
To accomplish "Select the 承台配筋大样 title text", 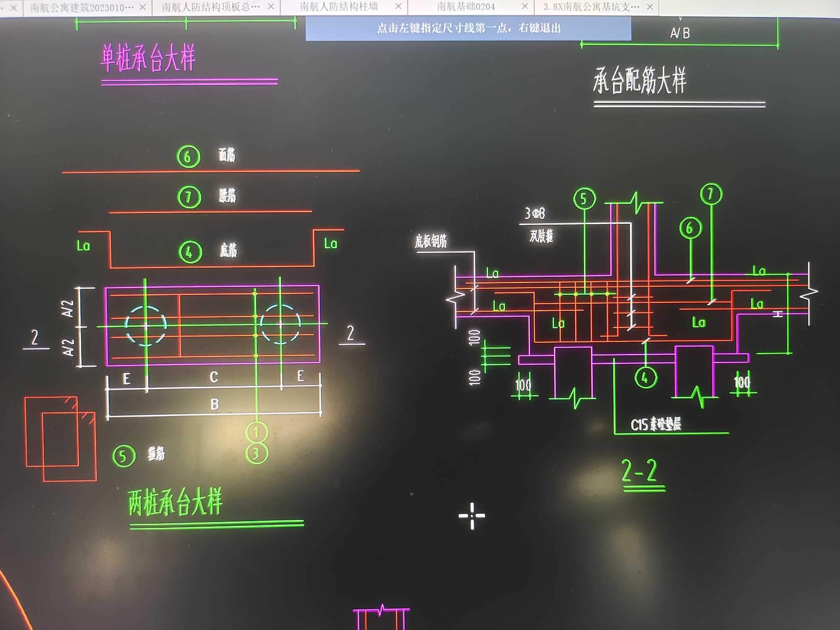I will click(640, 80).
